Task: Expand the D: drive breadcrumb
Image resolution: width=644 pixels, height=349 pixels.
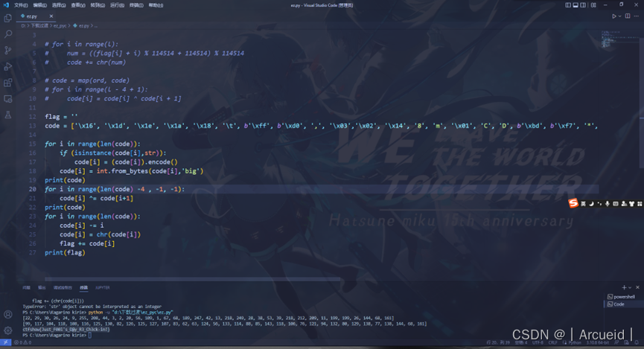Action: pyautogui.click(x=23, y=25)
